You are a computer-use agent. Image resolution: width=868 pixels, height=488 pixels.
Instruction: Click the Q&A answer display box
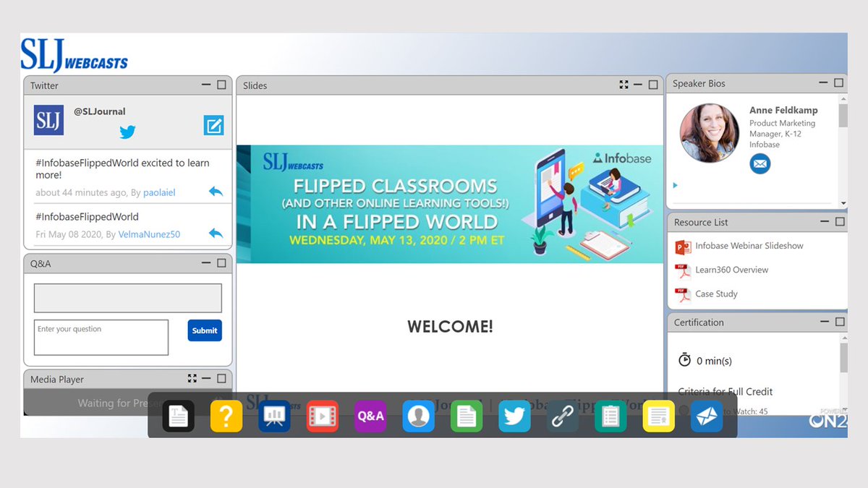tap(128, 298)
